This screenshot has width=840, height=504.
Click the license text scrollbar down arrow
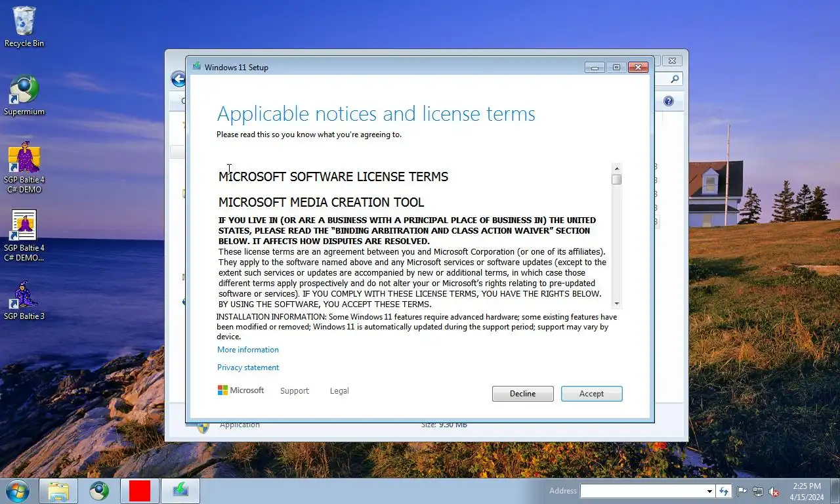pos(616,304)
